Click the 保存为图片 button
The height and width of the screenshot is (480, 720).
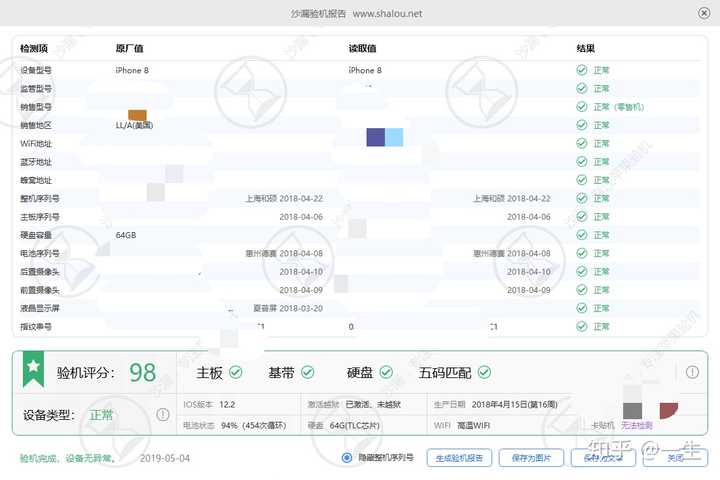531,458
